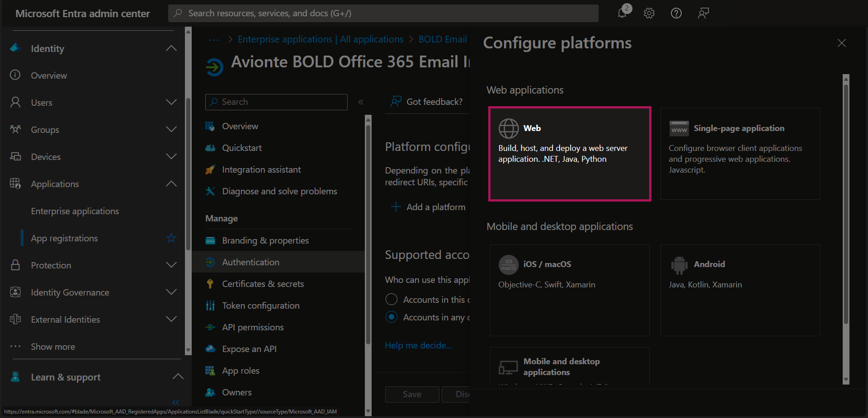Favorite App registrations with the star icon
This screenshot has height=418, width=868.
click(x=171, y=238)
